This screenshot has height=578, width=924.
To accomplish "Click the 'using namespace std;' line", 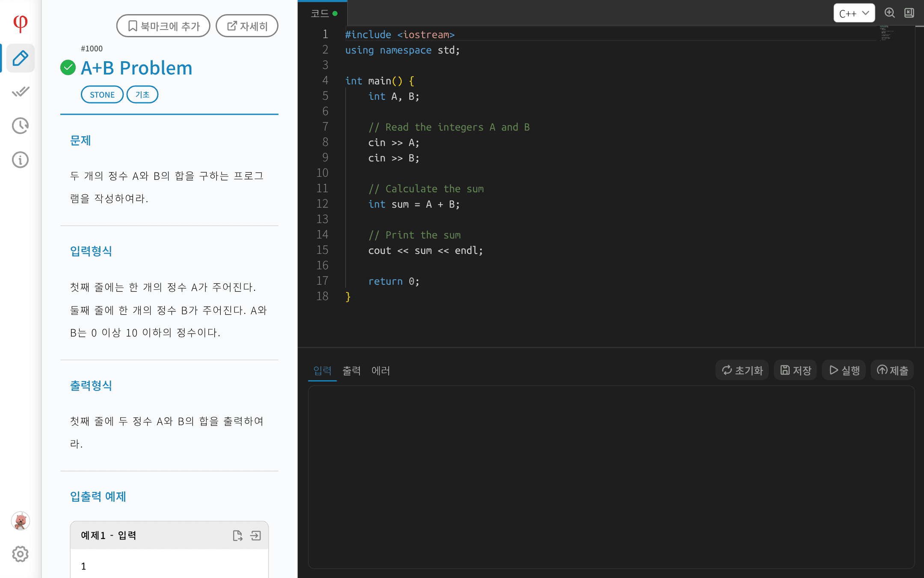I will (403, 50).
